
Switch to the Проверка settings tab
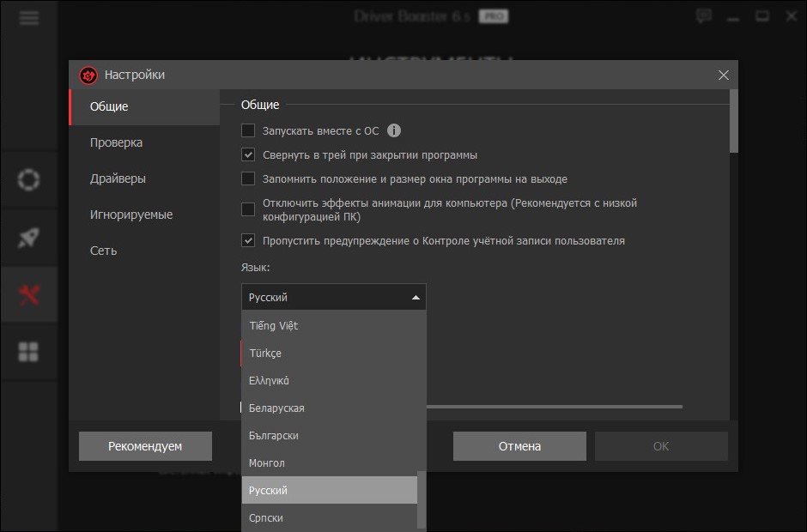point(116,143)
